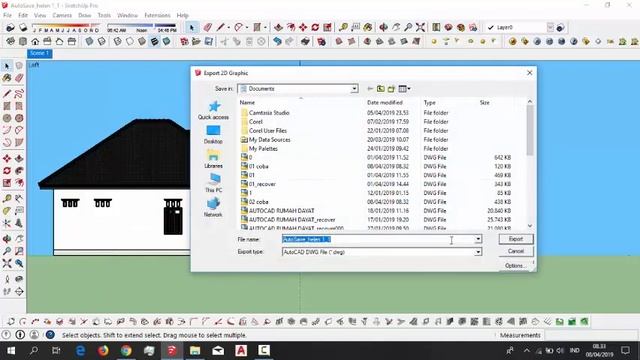Screen dimensions: 640x360
Task: Select the Section Plane tool
Action: (19, 291)
